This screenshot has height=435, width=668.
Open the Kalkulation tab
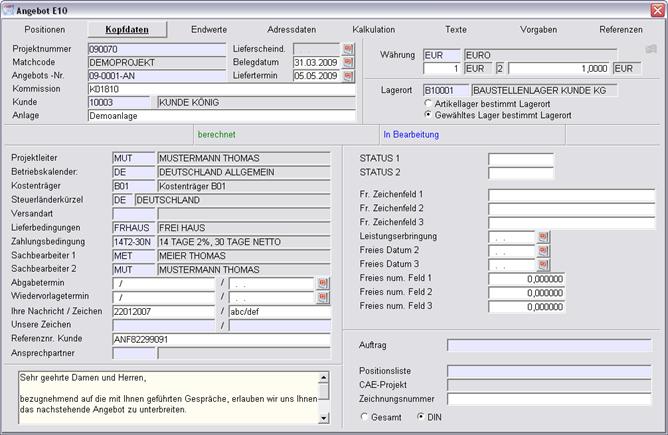coord(373,30)
